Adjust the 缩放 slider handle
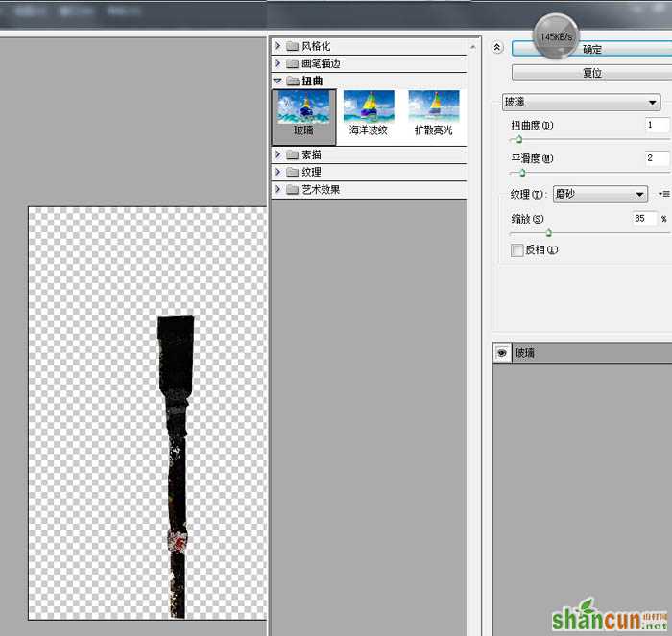The width and height of the screenshot is (672, 636). [548, 233]
